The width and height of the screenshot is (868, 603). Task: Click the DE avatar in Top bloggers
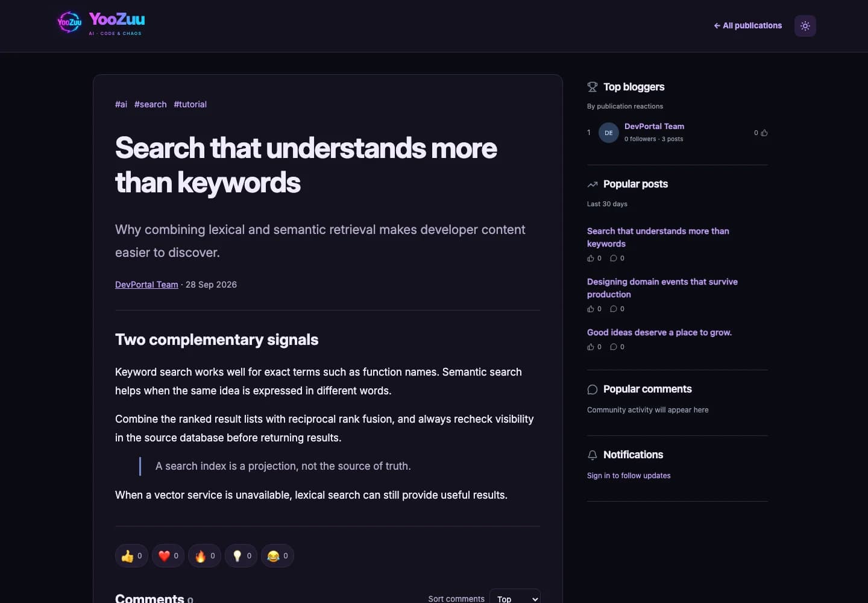click(x=609, y=133)
